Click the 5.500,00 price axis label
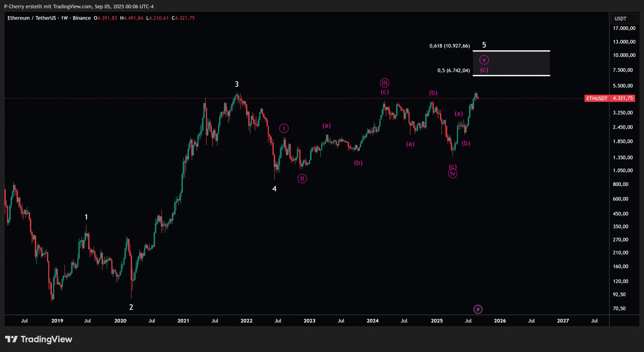The width and height of the screenshot is (644, 352). [623, 86]
